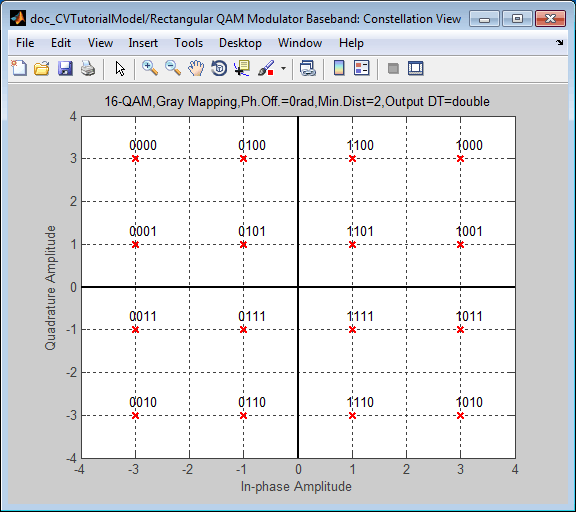Toggle the Brush data tool

point(266,68)
